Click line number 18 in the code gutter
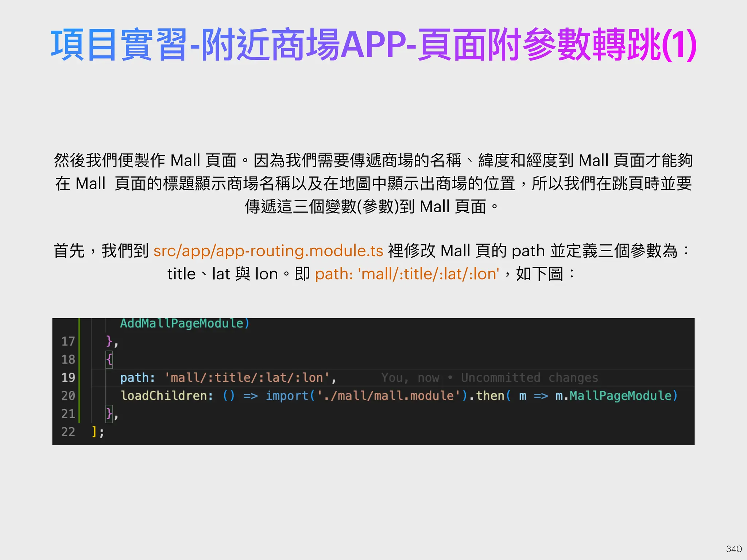The height and width of the screenshot is (560, 747). (68, 359)
